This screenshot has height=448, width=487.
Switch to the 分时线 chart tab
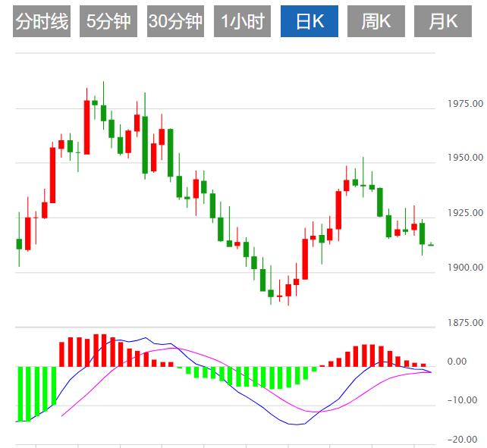(x=42, y=21)
